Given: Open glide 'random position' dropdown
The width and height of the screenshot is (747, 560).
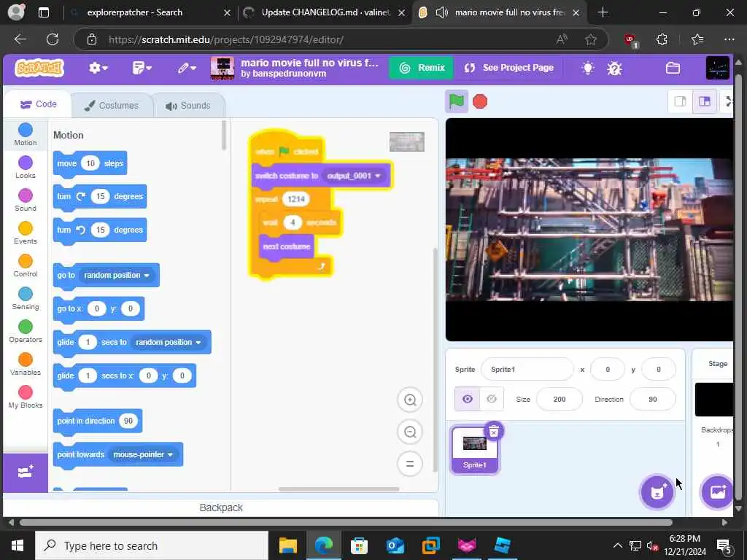Looking at the screenshot, I should (169, 342).
